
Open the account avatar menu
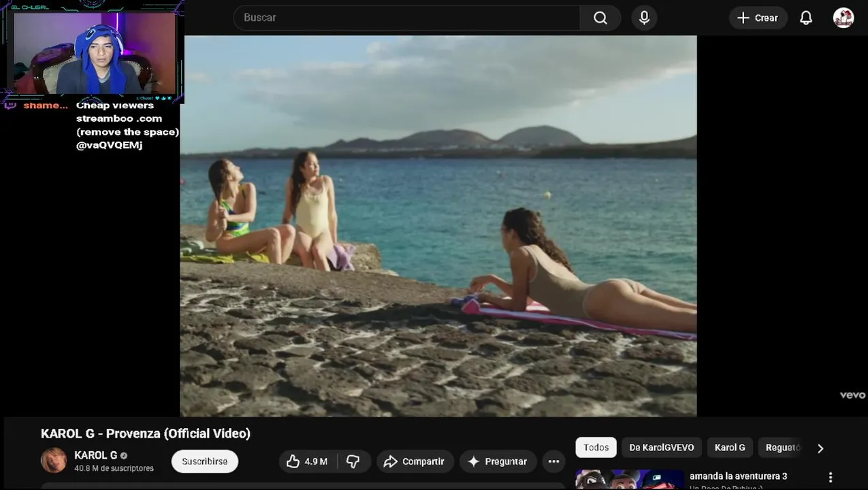pyautogui.click(x=843, y=18)
